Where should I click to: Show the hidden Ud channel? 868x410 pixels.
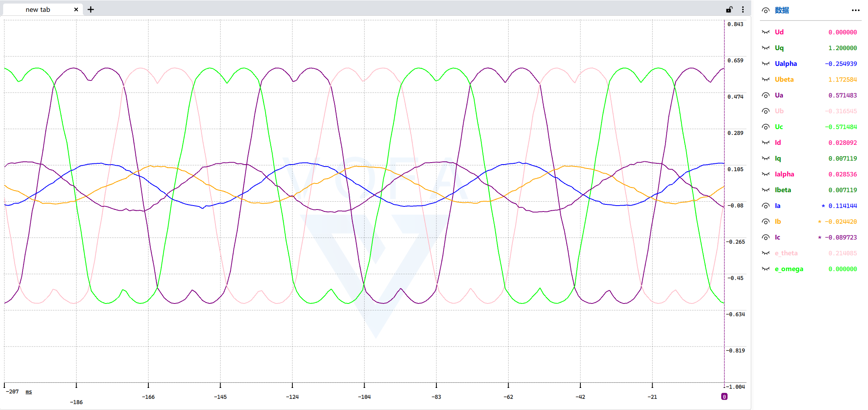click(765, 32)
